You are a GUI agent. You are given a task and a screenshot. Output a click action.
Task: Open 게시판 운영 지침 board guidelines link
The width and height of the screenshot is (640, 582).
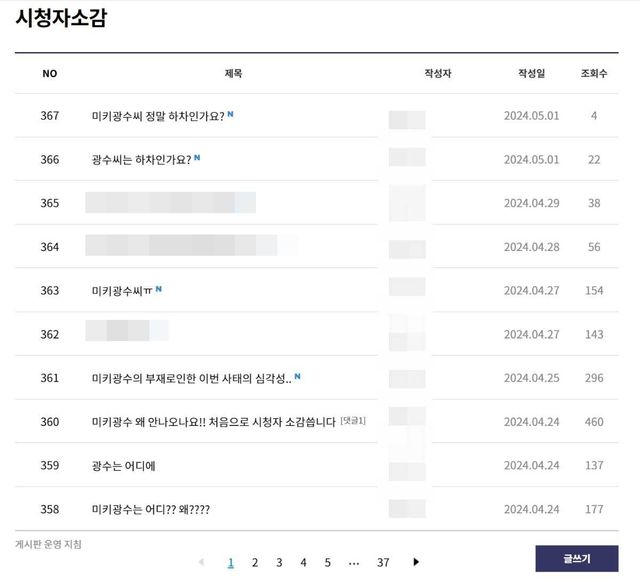click(48, 544)
